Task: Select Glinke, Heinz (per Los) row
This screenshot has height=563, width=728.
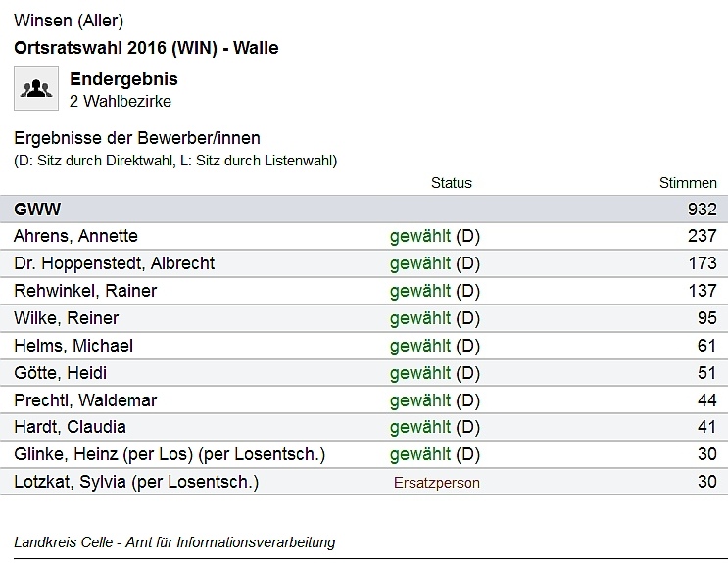Action: [x=169, y=454]
